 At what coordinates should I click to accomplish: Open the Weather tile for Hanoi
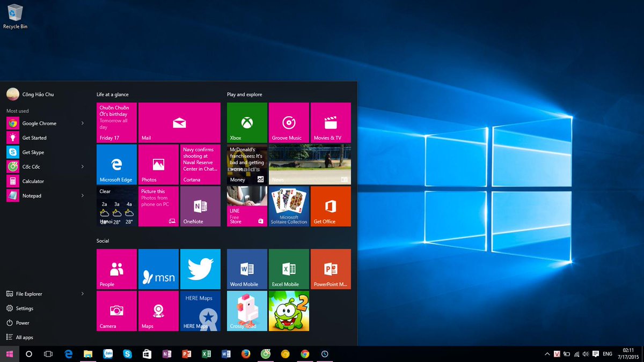(x=116, y=206)
